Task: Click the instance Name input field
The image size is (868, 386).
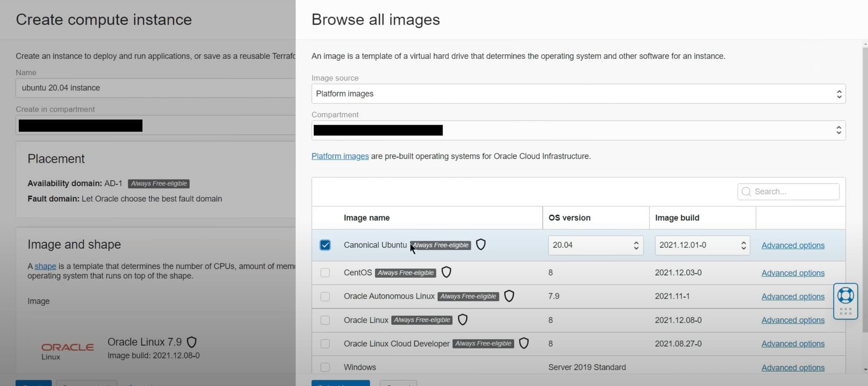Action: point(156,88)
